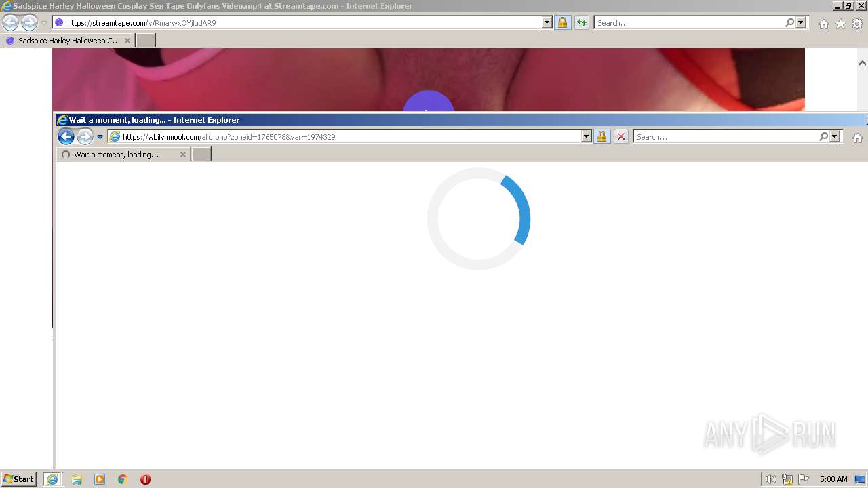Click security lock icon in popup window
The height and width of the screenshot is (488, 868).
(x=601, y=137)
